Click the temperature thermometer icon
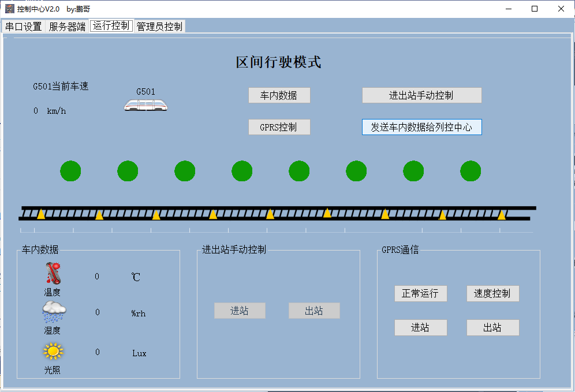575x392 pixels. point(53,272)
